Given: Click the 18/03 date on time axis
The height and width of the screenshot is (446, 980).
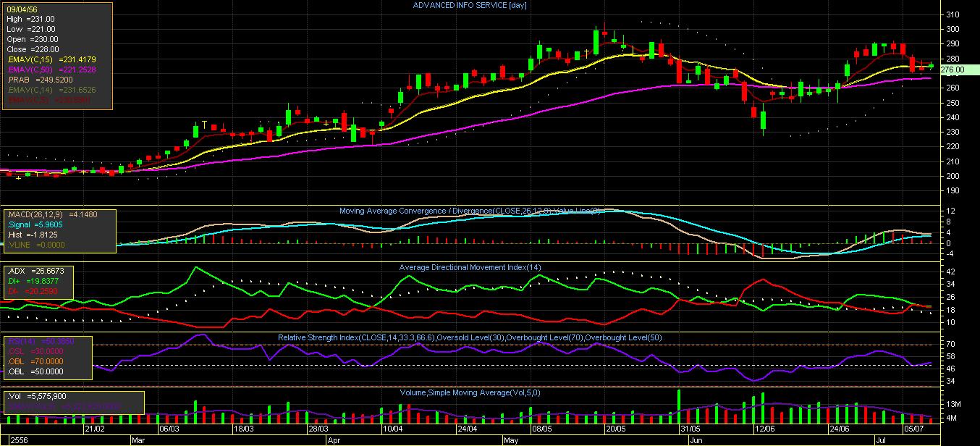Looking at the screenshot, I should point(244,429).
